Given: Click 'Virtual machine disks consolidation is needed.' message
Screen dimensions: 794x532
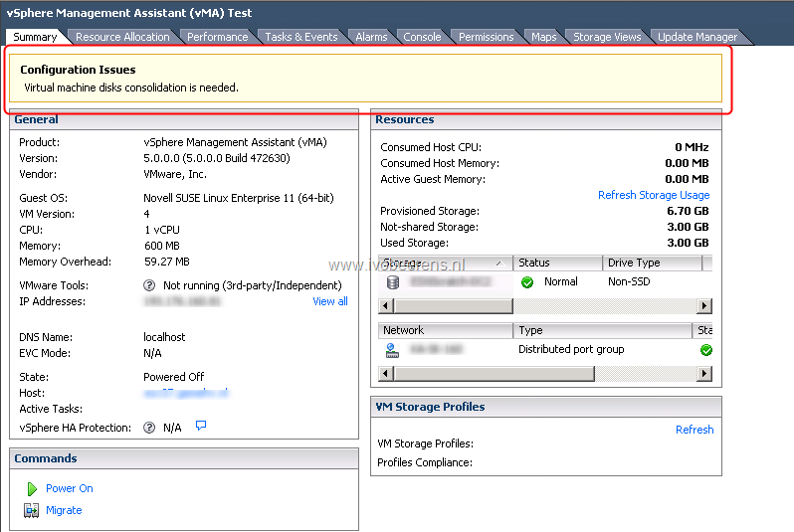Looking at the screenshot, I should click(131, 88).
